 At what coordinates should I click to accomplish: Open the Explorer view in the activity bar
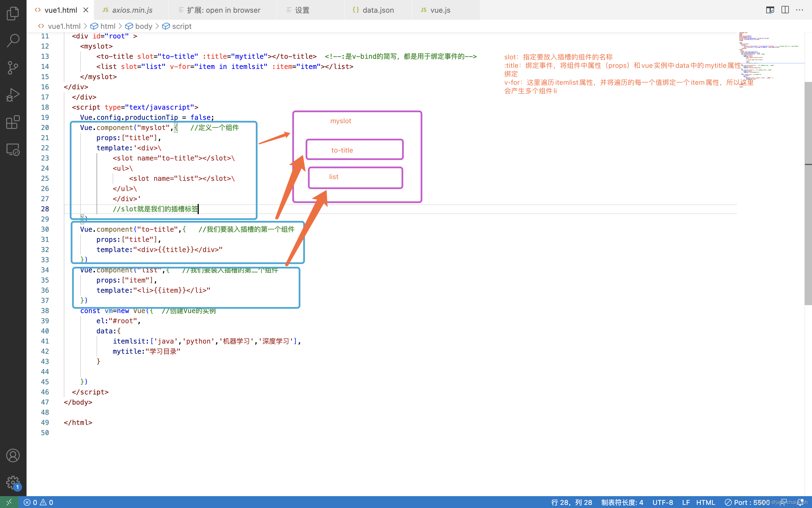13,14
